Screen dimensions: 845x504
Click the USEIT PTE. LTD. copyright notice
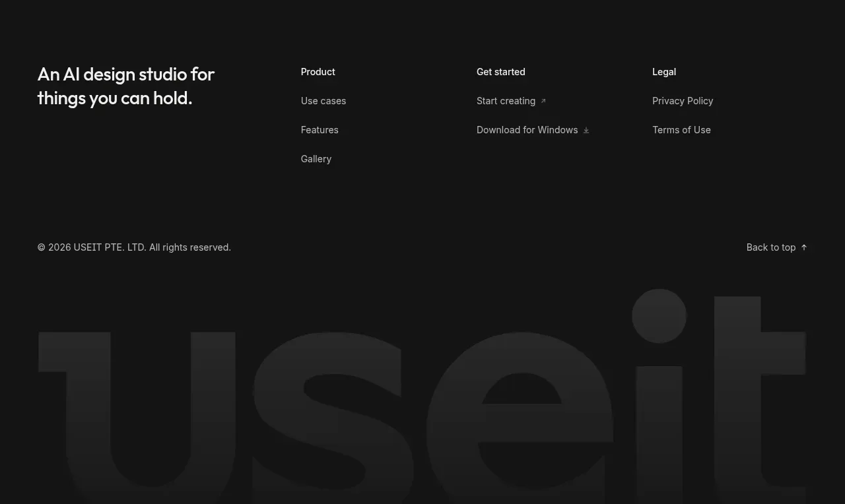(x=134, y=247)
